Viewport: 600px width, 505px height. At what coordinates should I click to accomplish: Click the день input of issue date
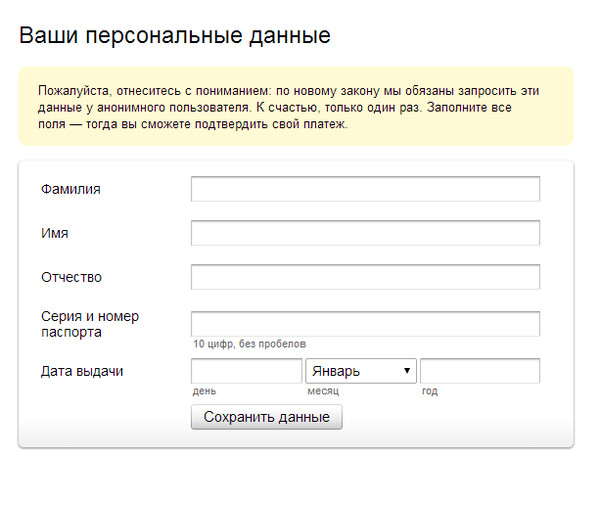pyautogui.click(x=246, y=371)
